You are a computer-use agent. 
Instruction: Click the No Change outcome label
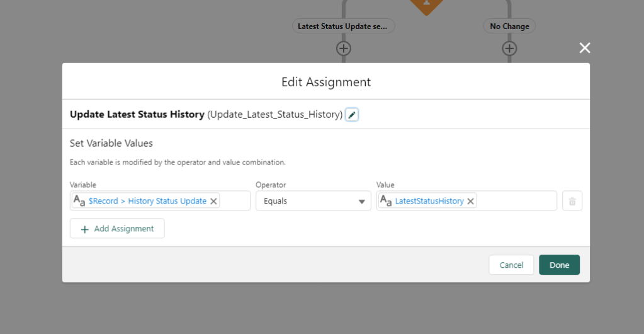click(x=509, y=26)
